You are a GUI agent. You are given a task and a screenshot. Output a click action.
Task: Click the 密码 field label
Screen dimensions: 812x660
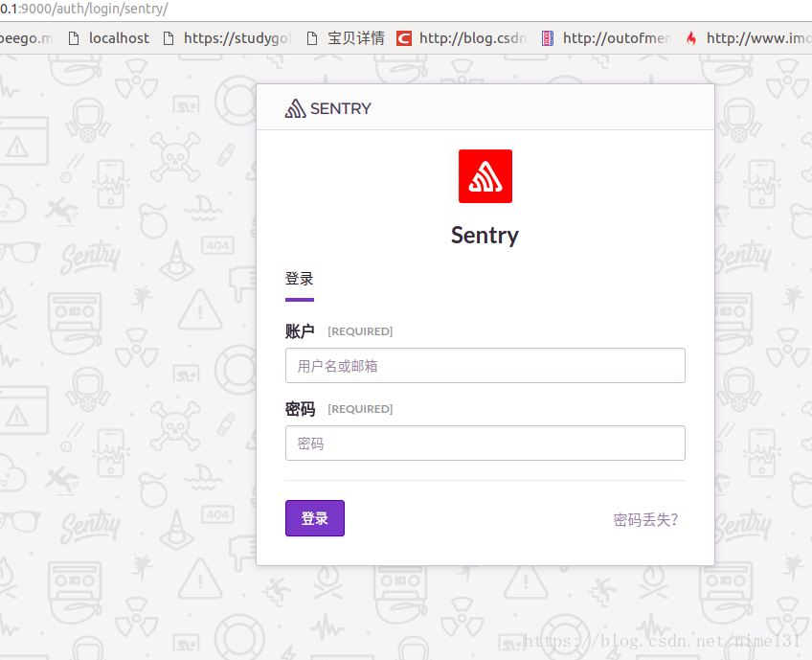click(x=300, y=409)
